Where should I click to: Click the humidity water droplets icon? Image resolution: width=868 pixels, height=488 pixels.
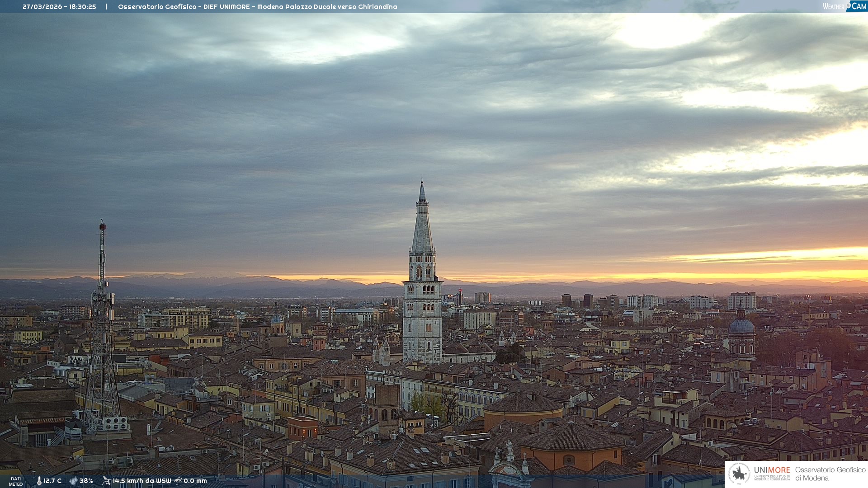click(x=73, y=481)
